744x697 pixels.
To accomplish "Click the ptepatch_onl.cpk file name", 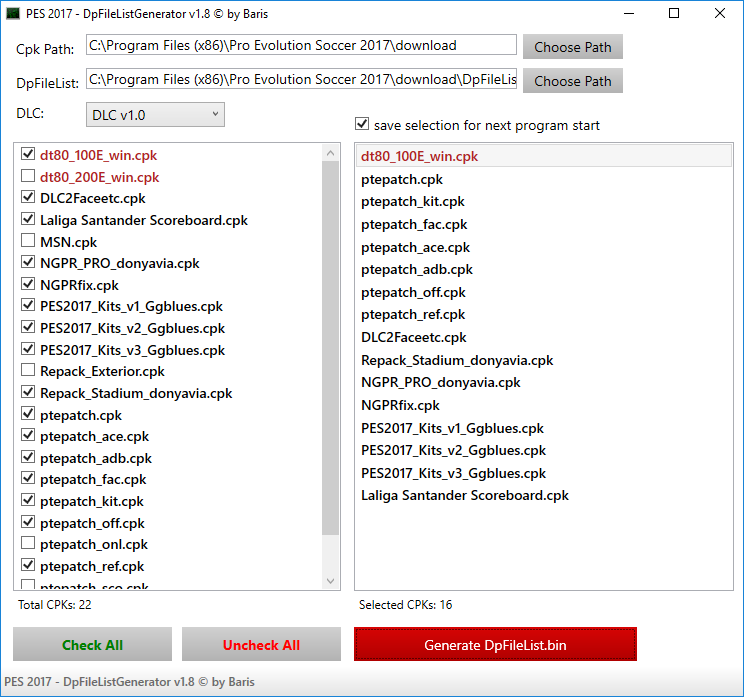I will coord(94,544).
